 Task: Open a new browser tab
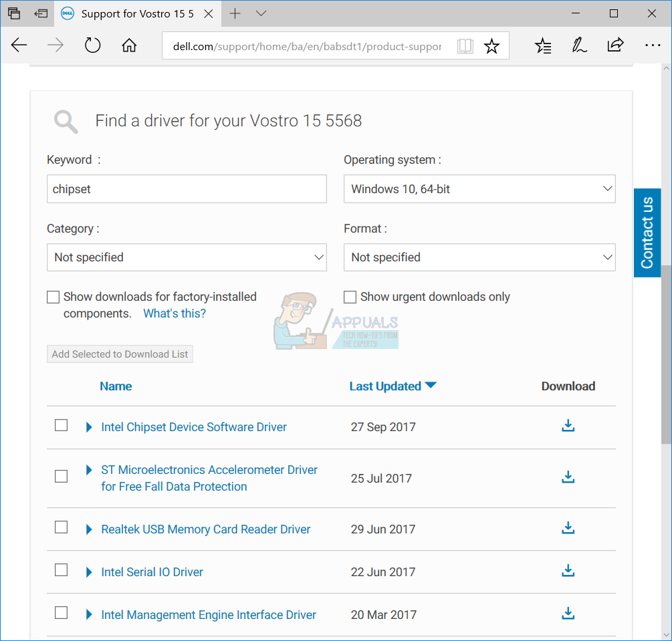pyautogui.click(x=235, y=13)
